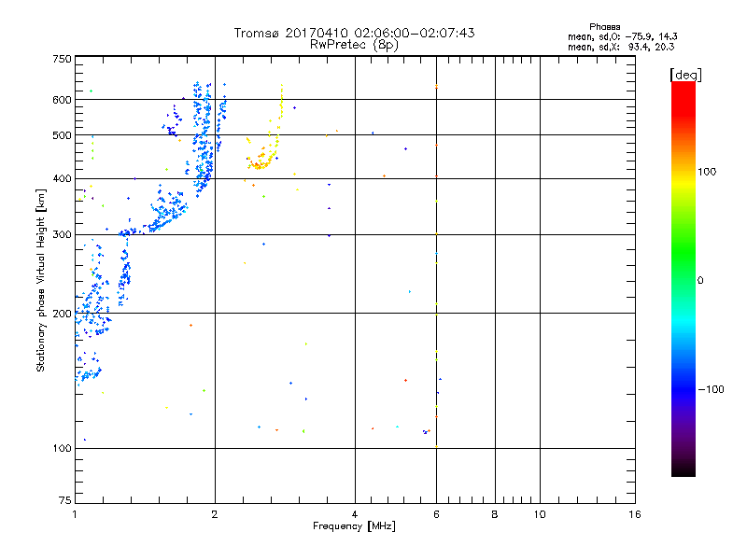Click the x-axis tick label '1'

click(75, 514)
